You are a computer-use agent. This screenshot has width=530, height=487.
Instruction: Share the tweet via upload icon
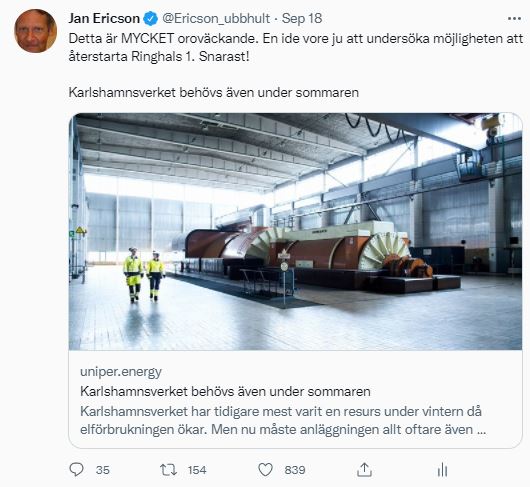click(364, 469)
